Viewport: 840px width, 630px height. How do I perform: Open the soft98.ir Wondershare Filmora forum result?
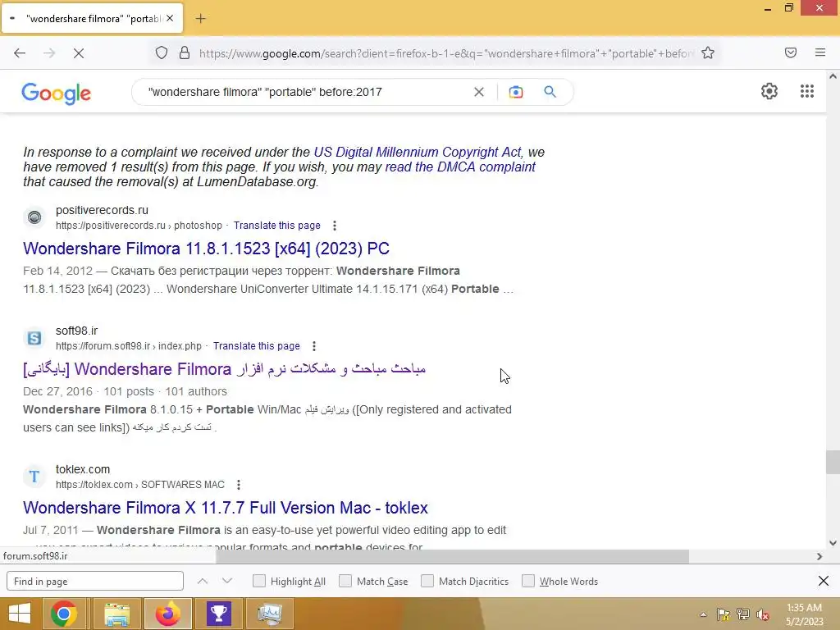coord(225,369)
